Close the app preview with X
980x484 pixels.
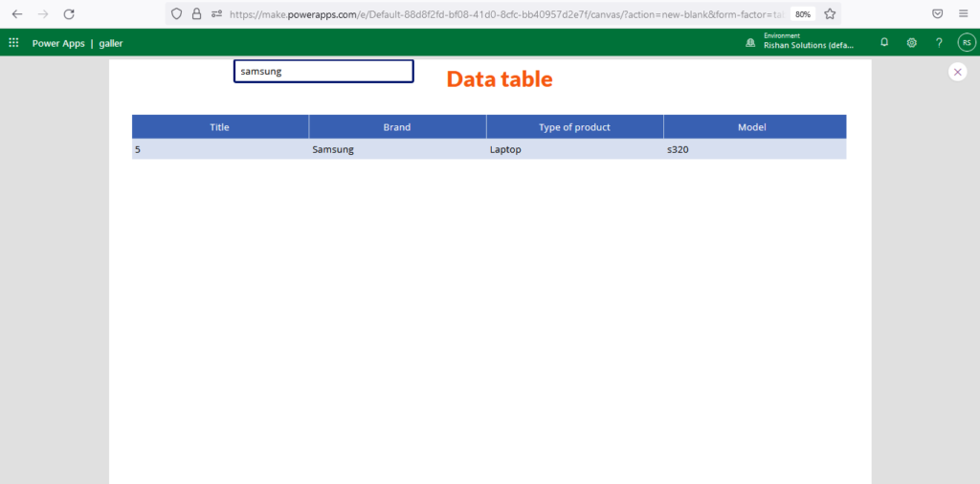click(x=957, y=72)
